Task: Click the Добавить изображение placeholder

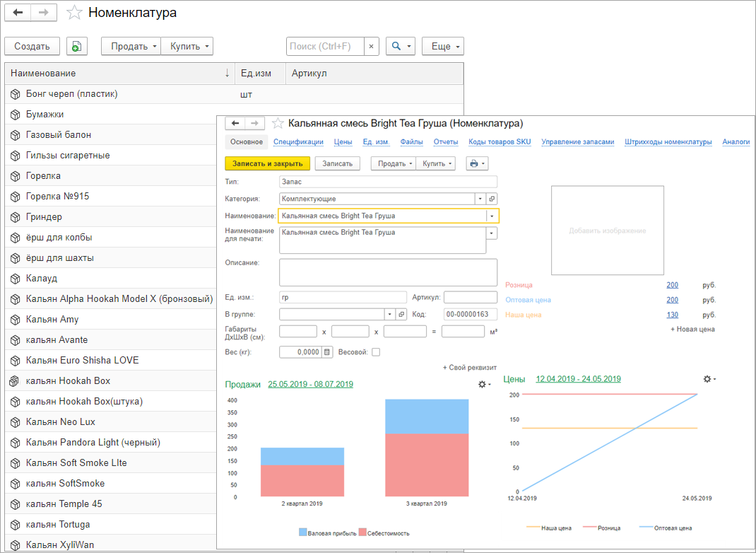Action: [608, 231]
